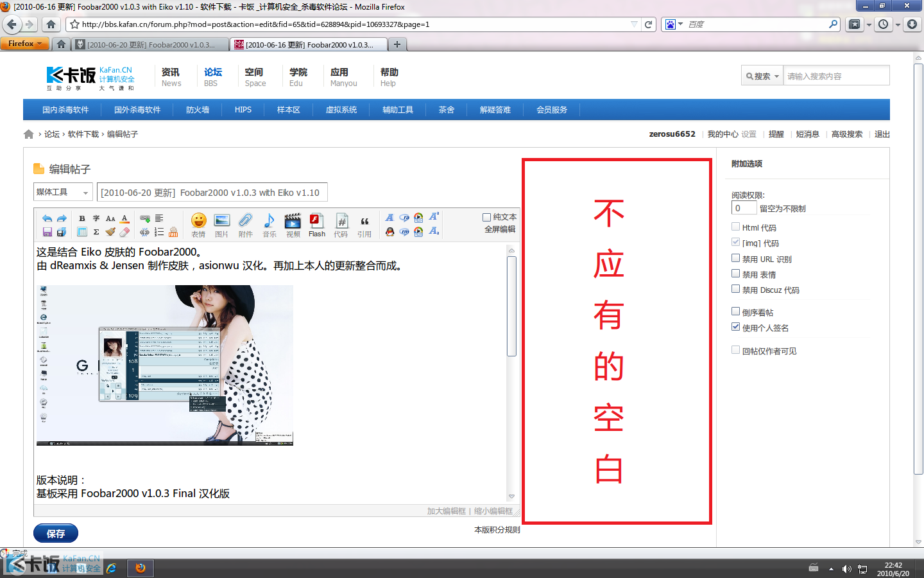924x578 pixels.
Task: Click the post title input field
Action: coord(212,192)
